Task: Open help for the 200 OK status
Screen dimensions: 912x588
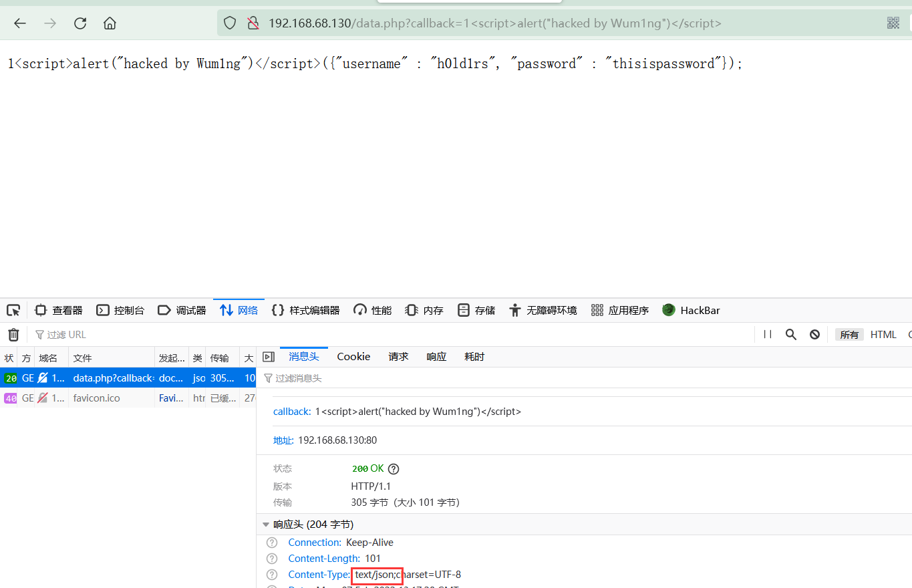Action: [394, 469]
